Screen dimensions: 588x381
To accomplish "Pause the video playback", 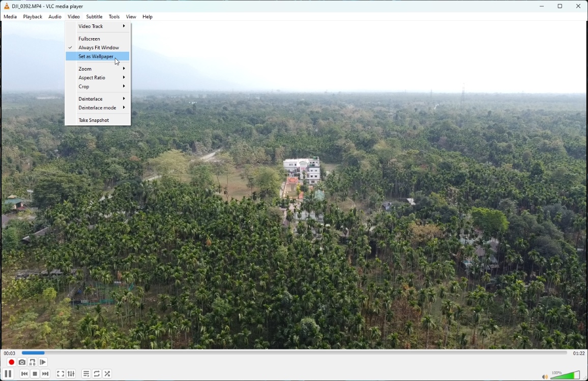I will pyautogui.click(x=8, y=374).
